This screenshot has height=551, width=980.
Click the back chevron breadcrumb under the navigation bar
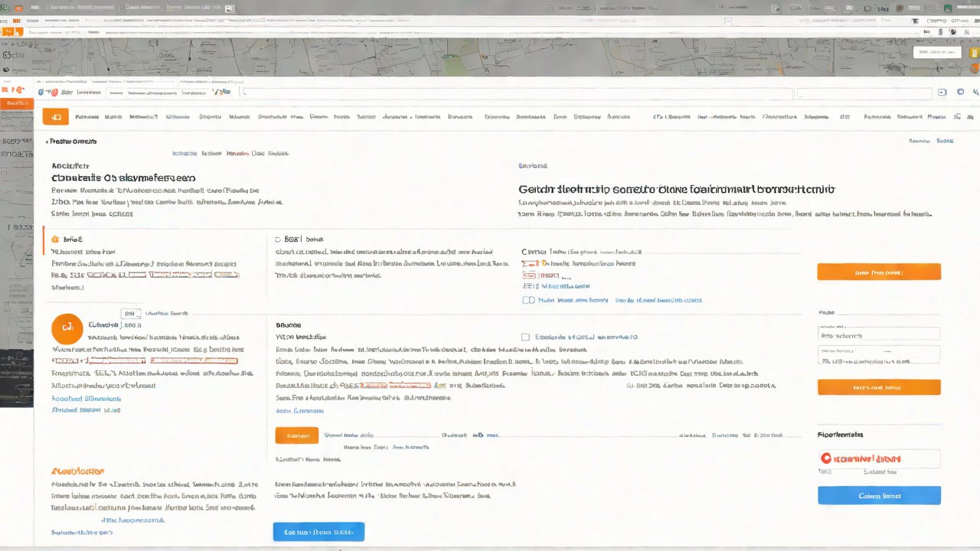47,142
